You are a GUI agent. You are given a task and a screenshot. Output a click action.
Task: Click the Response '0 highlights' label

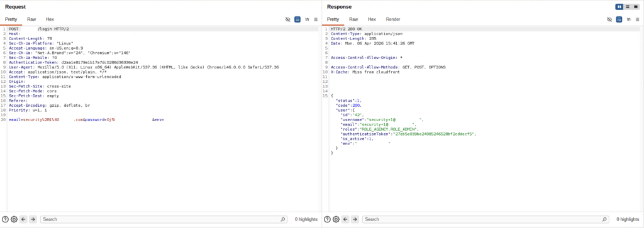coord(628,219)
